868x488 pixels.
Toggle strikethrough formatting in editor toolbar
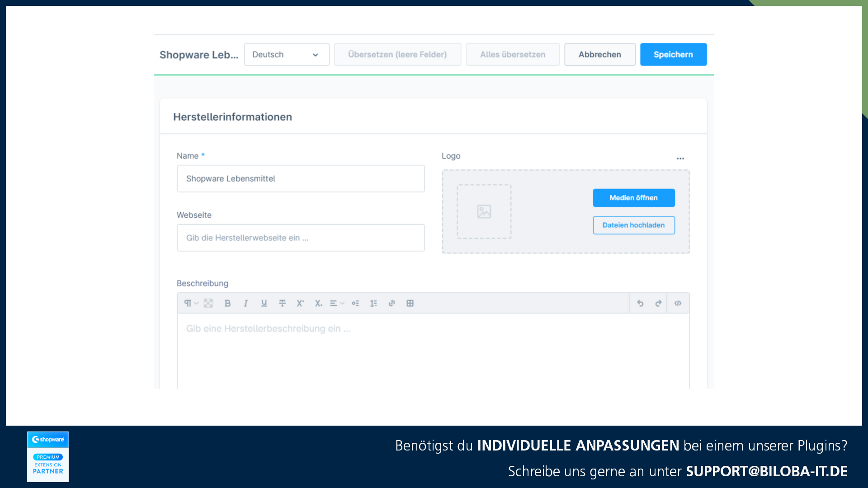point(282,303)
